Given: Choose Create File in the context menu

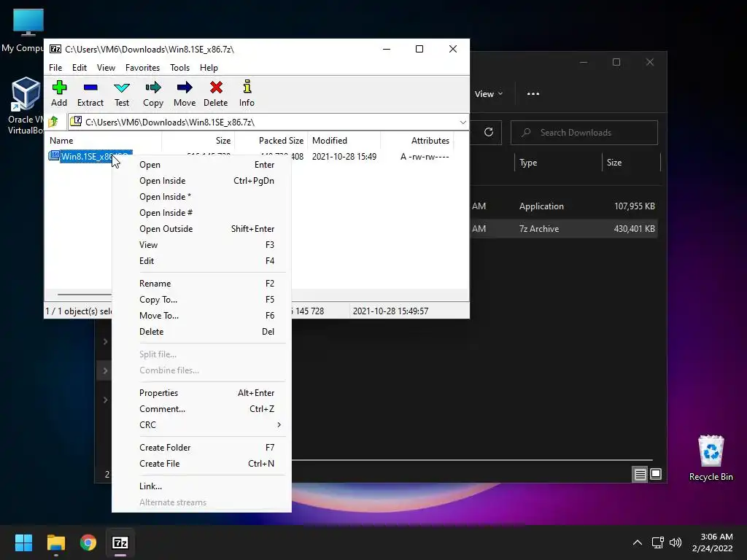Looking at the screenshot, I should coord(202,464).
